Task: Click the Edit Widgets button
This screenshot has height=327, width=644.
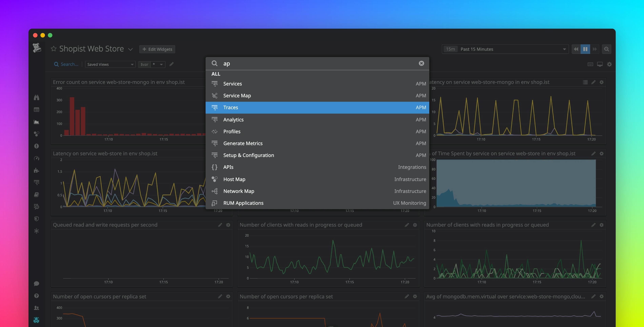Action: [x=157, y=49]
